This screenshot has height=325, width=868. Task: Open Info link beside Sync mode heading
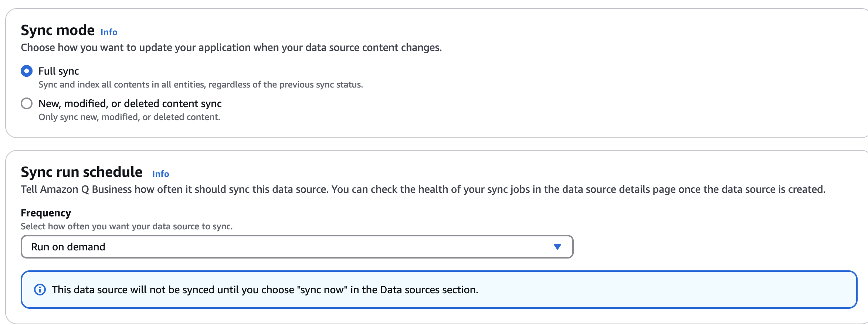109,32
